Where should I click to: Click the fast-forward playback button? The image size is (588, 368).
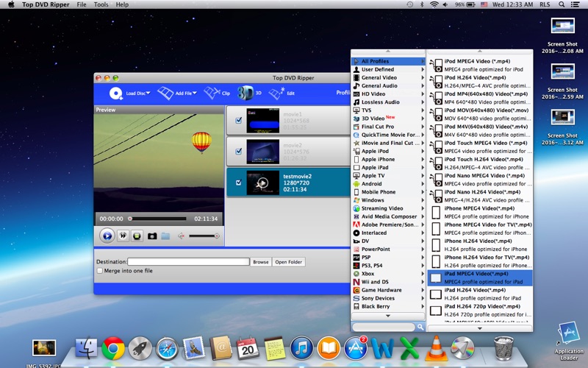click(x=123, y=236)
